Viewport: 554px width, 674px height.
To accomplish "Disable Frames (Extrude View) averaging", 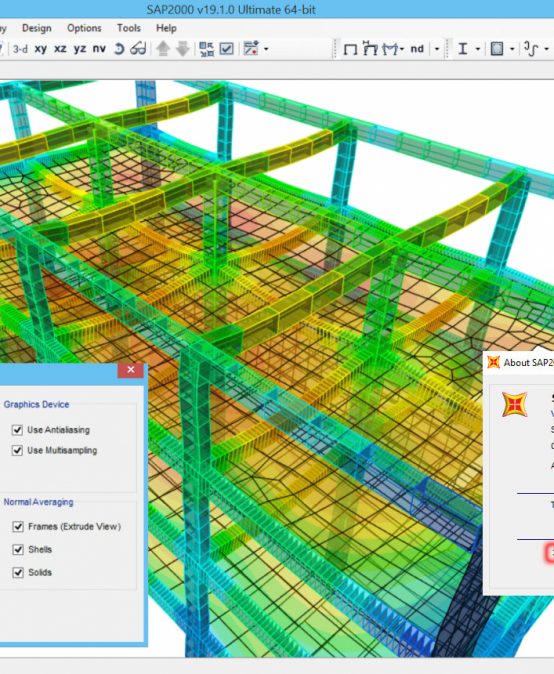I will click(18, 527).
